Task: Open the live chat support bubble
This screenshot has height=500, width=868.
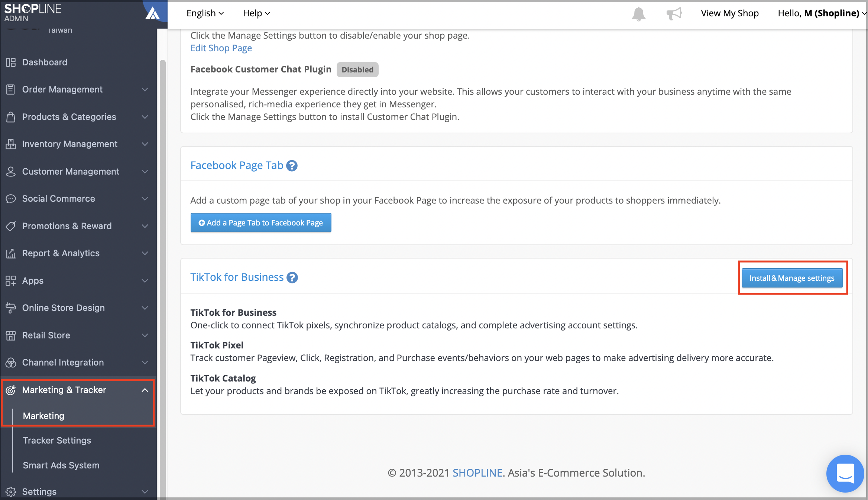Action: pyautogui.click(x=845, y=473)
